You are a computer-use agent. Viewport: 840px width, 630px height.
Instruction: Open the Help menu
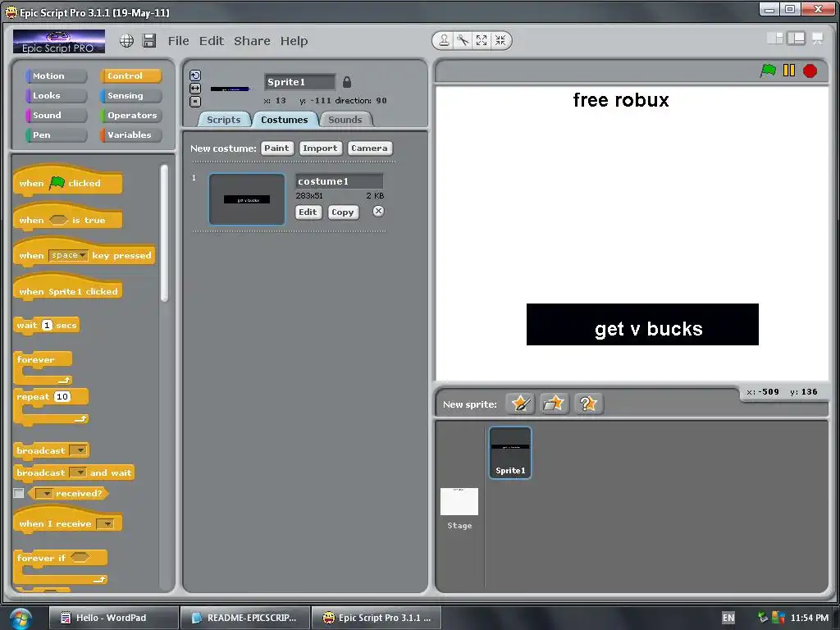coord(294,41)
